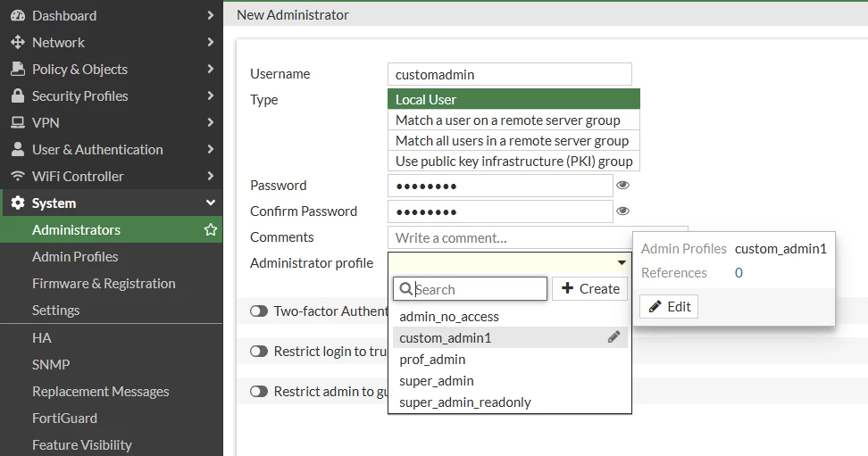Click the Username input field
868x456 pixels.
click(510, 74)
